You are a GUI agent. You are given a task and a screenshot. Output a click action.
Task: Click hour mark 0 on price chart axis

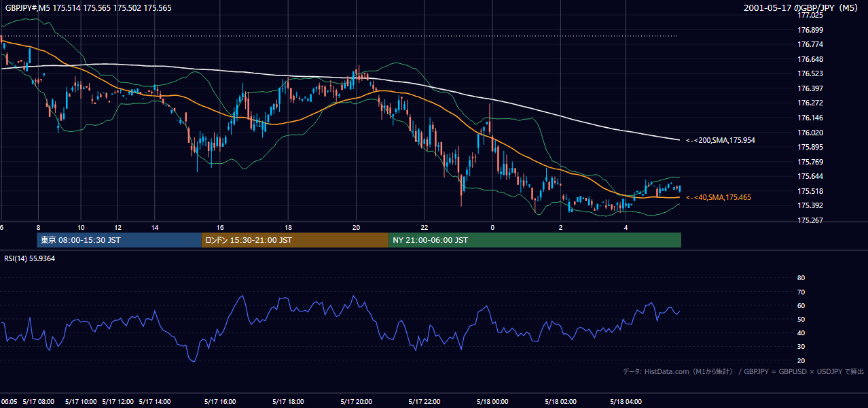492,227
